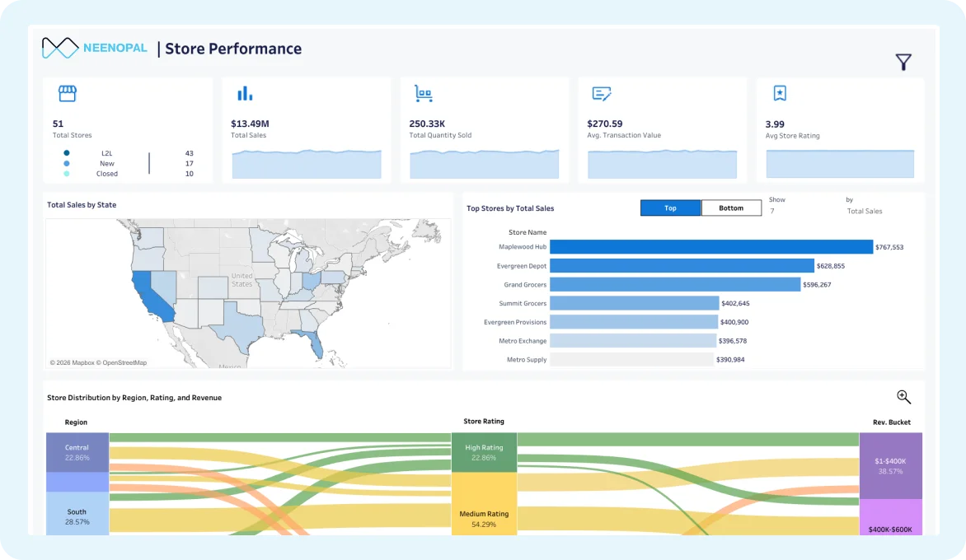Open the filter funnel icon

click(x=903, y=62)
